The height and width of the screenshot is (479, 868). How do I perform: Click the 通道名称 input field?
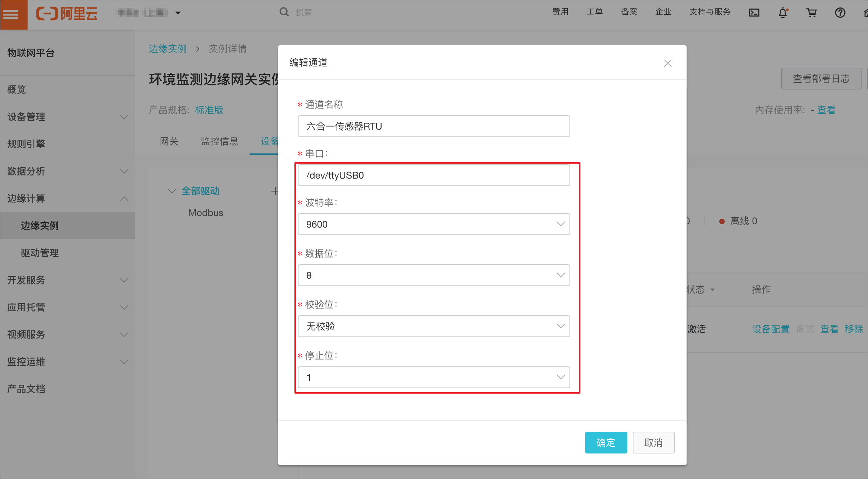[434, 126]
